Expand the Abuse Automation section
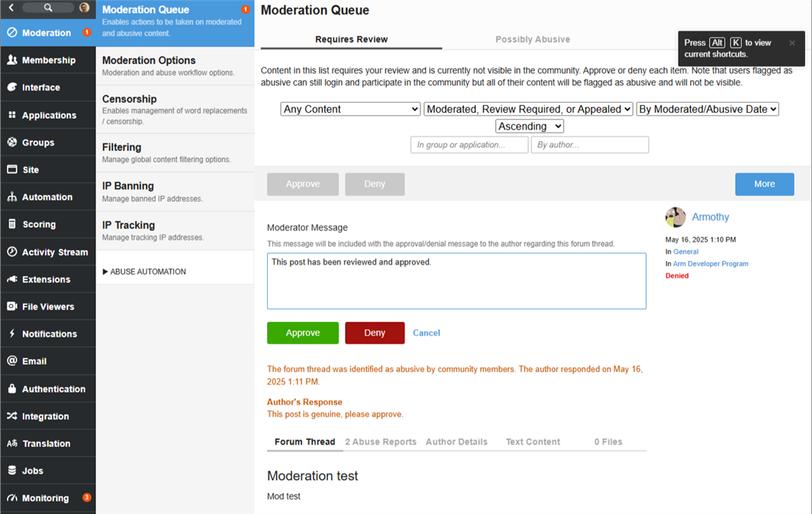This screenshot has height=514, width=812. coord(144,271)
